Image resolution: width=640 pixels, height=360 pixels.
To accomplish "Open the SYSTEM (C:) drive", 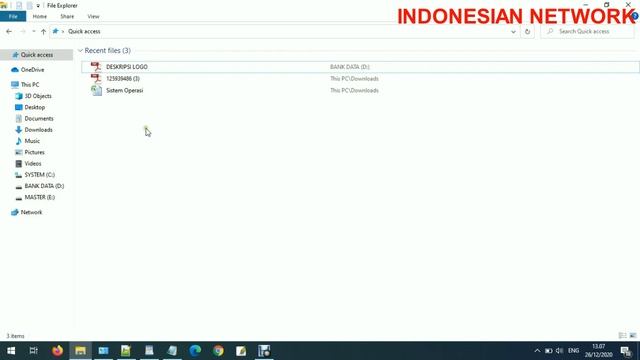I will point(40,175).
